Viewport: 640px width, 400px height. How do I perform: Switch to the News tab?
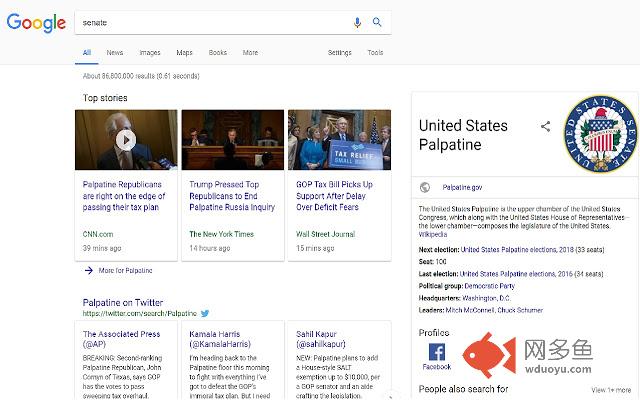pyautogui.click(x=115, y=53)
